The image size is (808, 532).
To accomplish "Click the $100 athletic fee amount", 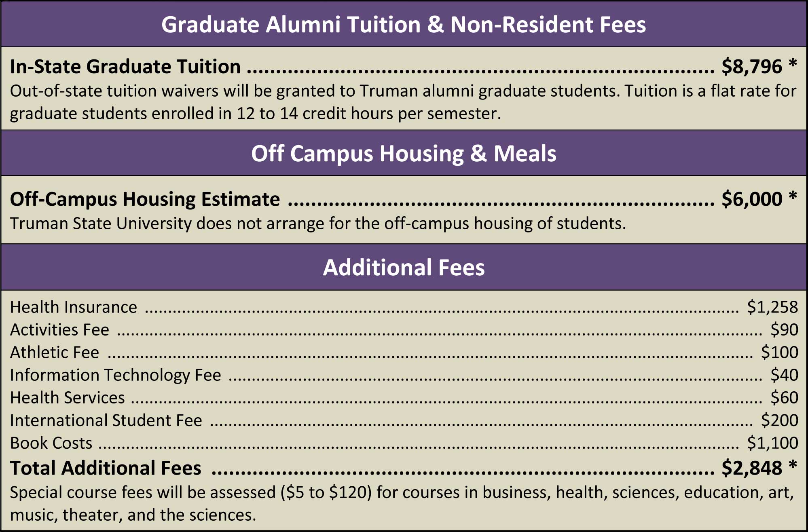I will click(x=779, y=353).
